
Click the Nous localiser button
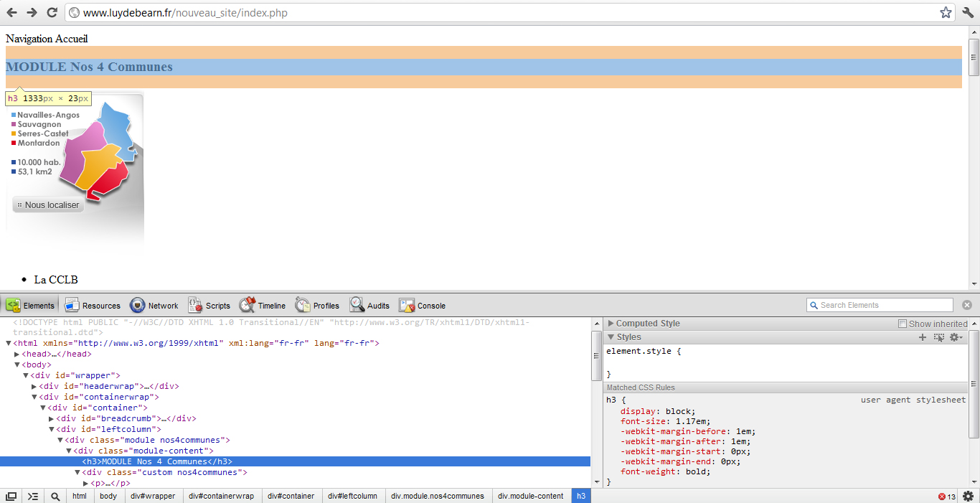[47, 205]
